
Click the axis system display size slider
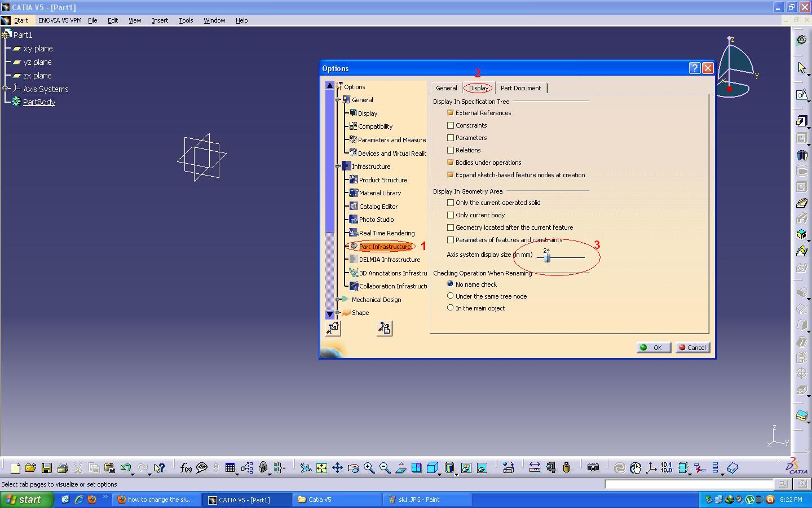tap(547, 257)
